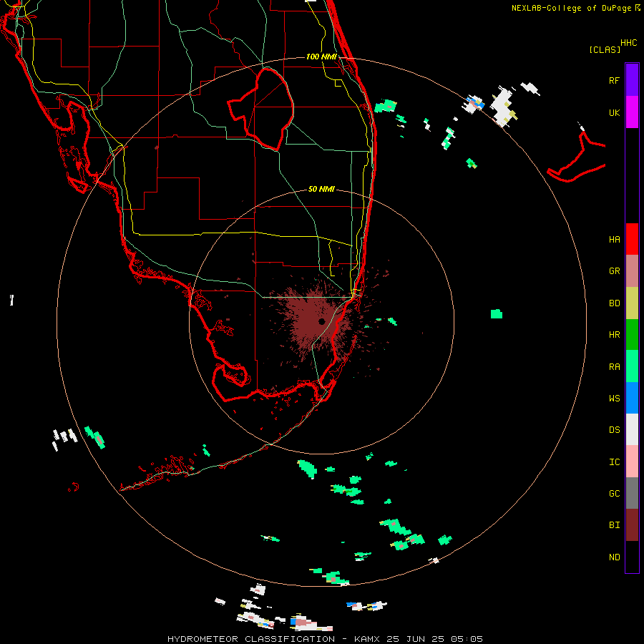This screenshot has height=644, width=644.
Task: Click the 100 NMI range ring label
Action: (x=321, y=57)
